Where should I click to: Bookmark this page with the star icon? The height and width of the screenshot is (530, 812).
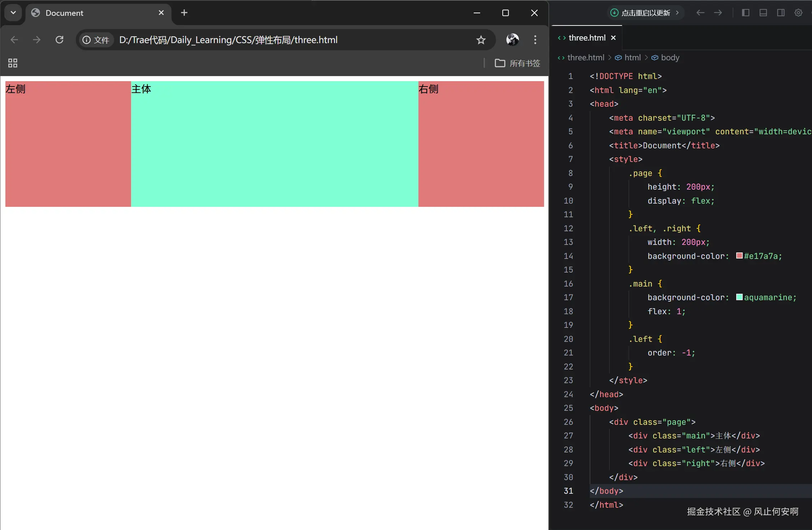tap(481, 40)
